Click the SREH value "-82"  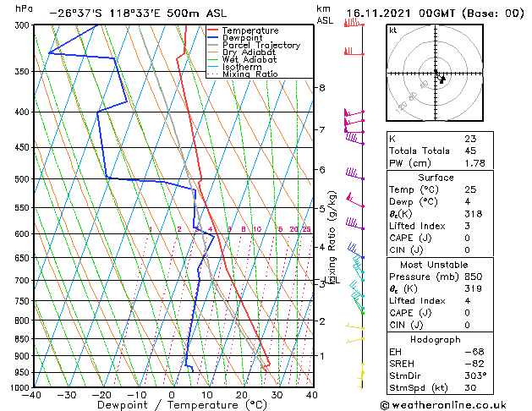pos(474,364)
